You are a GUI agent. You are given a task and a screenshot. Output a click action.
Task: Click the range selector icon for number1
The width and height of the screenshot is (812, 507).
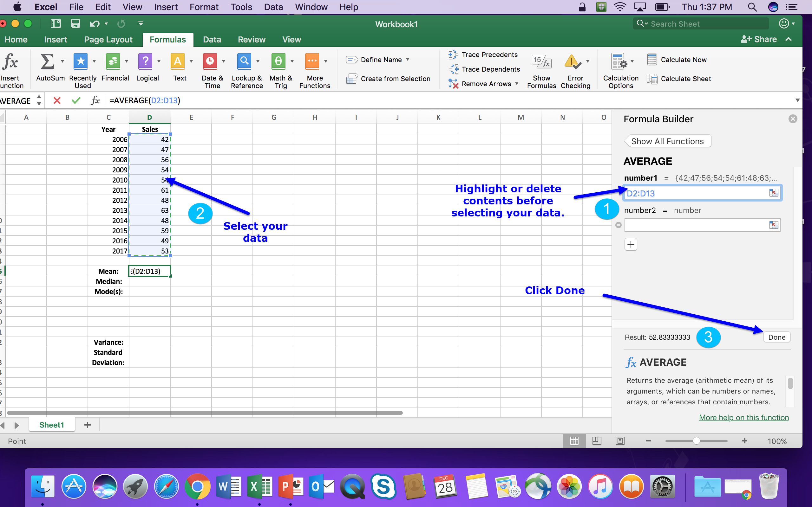pos(773,193)
